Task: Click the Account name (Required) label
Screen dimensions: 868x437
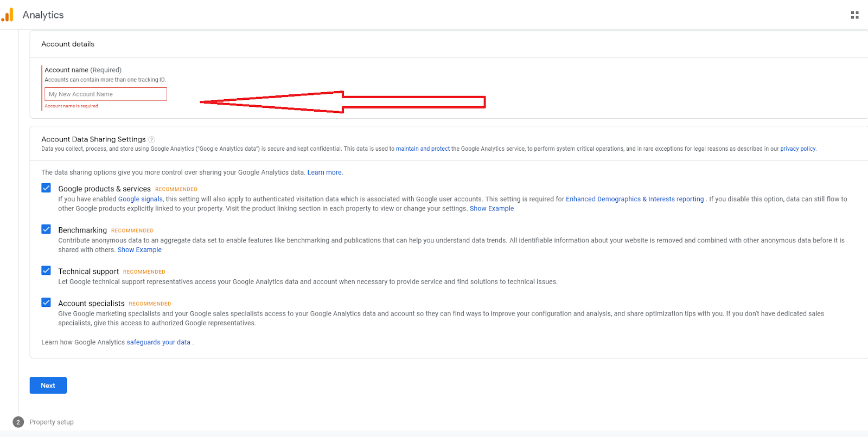Action: tap(83, 70)
